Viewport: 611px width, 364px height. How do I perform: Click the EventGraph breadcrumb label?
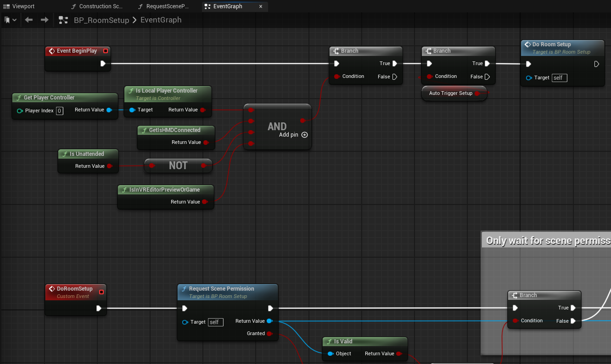pyautogui.click(x=161, y=20)
